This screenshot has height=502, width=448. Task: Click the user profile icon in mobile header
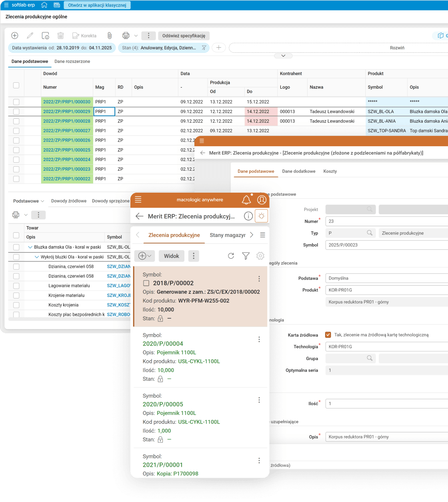(262, 200)
